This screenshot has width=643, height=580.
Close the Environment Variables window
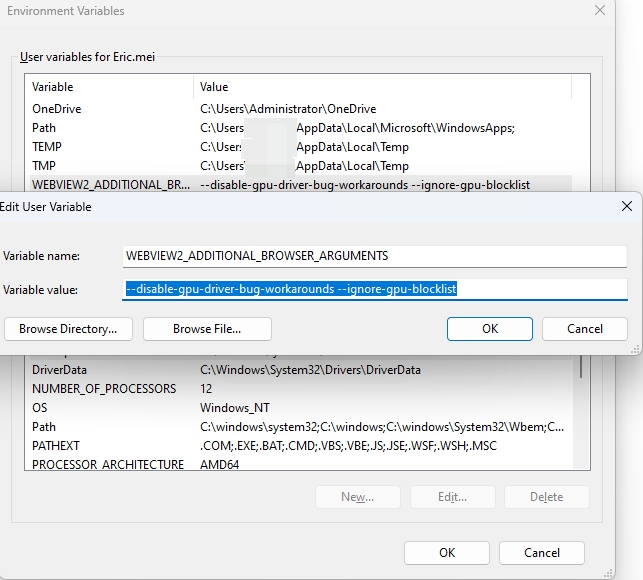point(600,10)
